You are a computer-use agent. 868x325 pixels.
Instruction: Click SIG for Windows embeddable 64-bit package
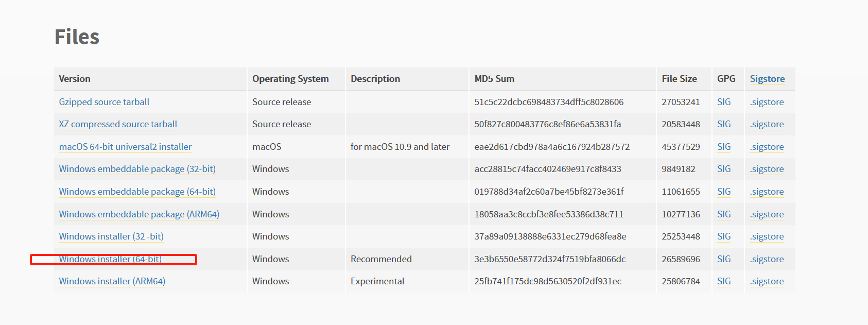click(724, 192)
